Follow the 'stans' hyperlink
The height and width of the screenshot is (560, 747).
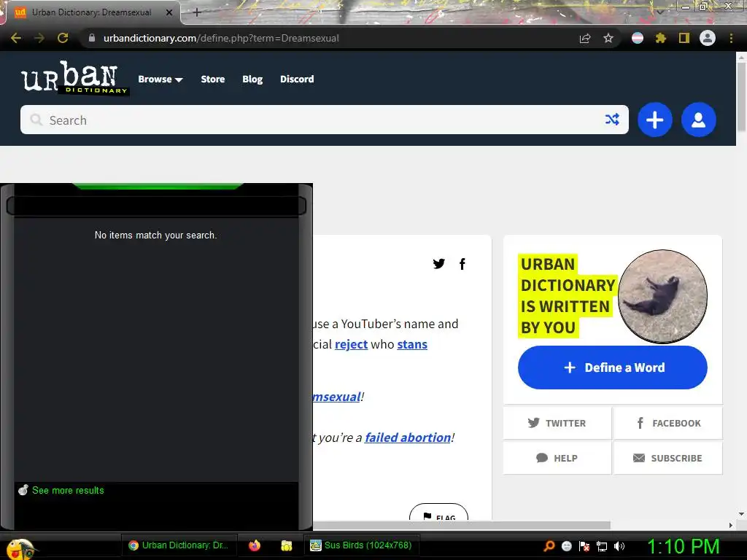412,344
